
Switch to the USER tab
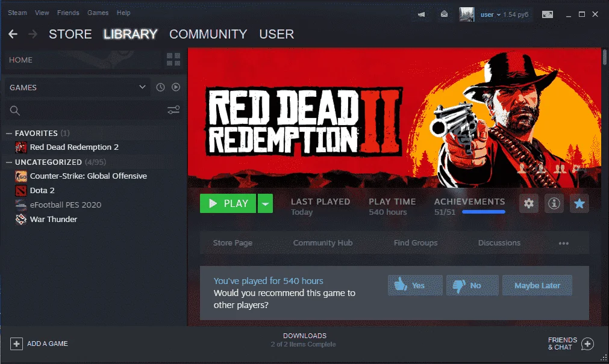[x=276, y=34]
